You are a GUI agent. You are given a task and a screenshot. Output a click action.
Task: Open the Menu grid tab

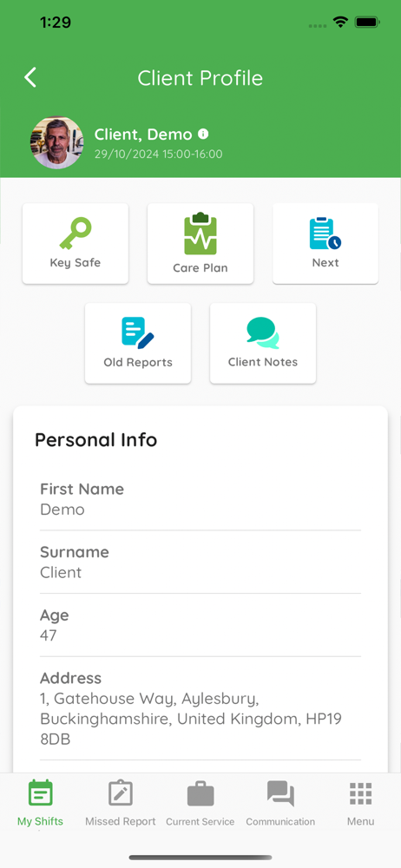point(360,803)
